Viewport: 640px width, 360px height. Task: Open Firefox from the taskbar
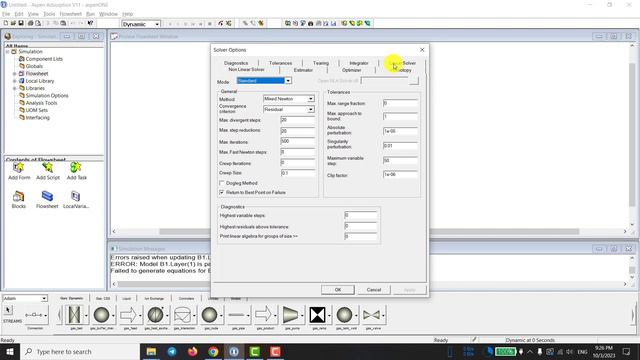click(x=193, y=351)
